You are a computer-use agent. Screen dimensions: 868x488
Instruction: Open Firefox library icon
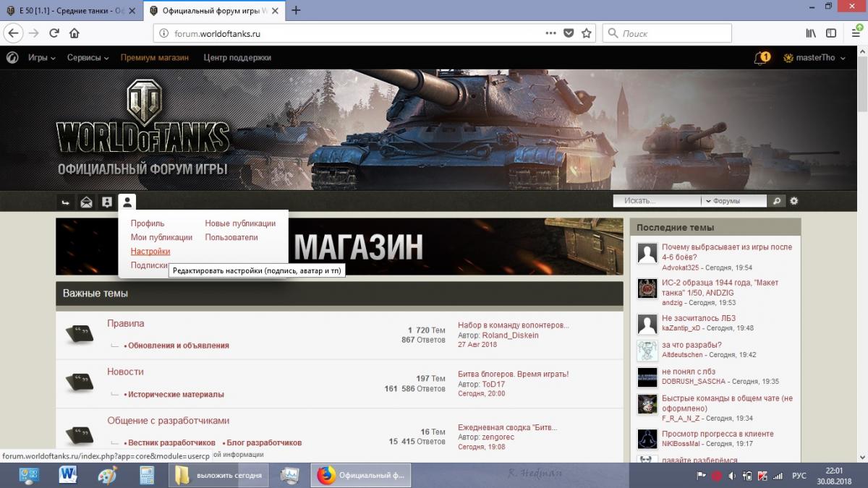coord(811,33)
